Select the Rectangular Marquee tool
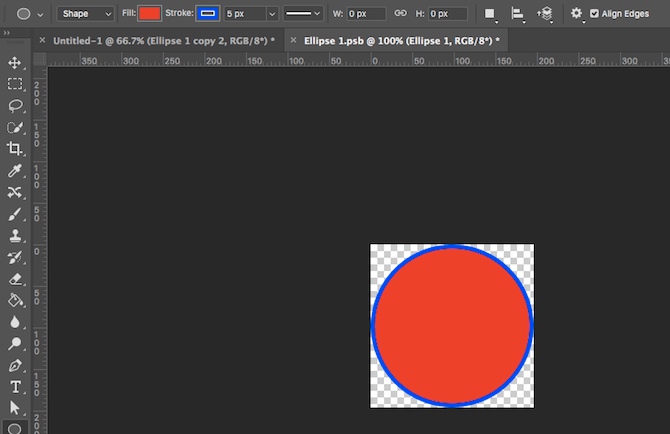The image size is (670, 434). click(15, 84)
